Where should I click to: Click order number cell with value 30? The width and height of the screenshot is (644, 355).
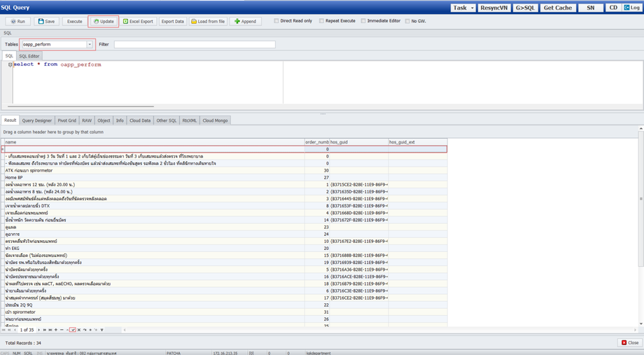[317, 171]
